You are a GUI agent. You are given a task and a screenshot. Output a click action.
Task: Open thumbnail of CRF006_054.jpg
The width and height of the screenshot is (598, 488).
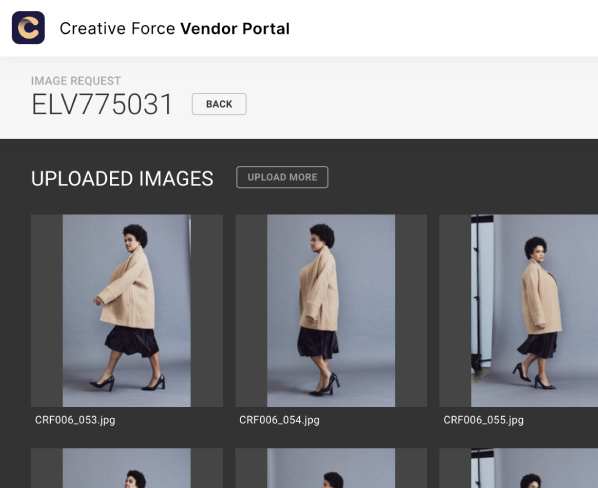(331, 310)
